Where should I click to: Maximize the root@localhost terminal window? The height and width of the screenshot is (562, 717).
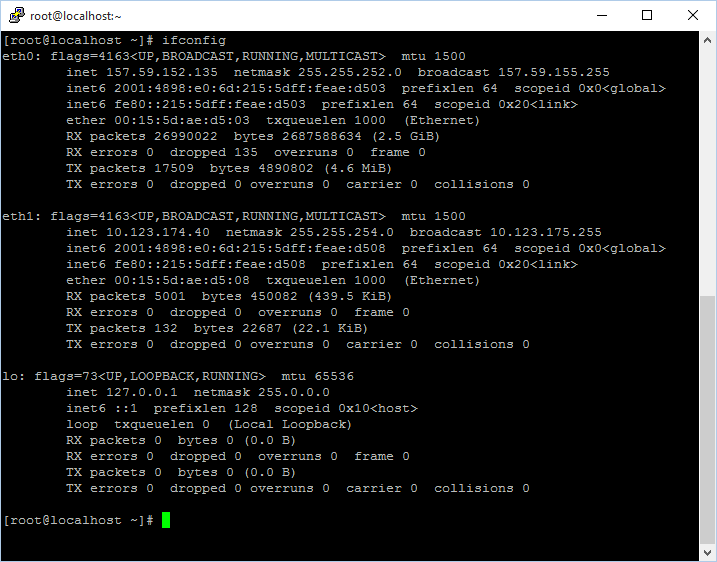pos(647,16)
